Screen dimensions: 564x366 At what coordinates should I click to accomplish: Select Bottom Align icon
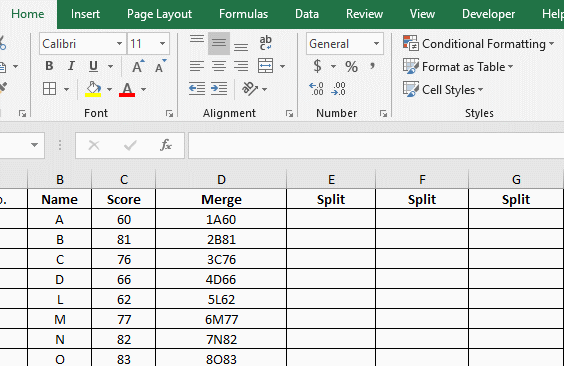click(x=241, y=47)
